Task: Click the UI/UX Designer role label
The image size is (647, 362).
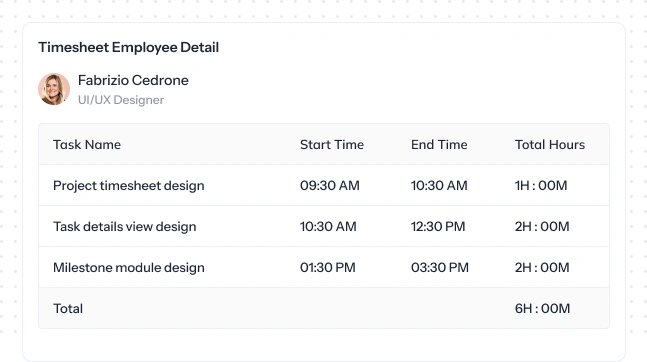Action: coord(121,100)
